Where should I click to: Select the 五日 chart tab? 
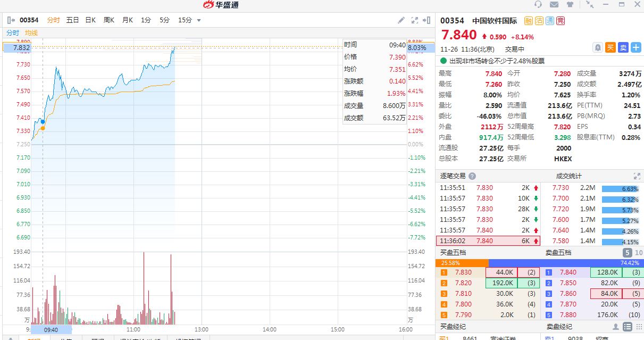[72, 20]
